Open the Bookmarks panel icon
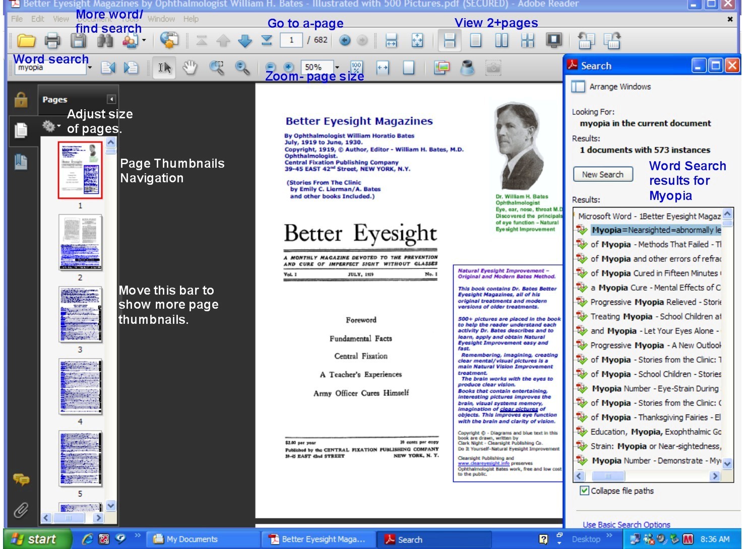 (21, 162)
